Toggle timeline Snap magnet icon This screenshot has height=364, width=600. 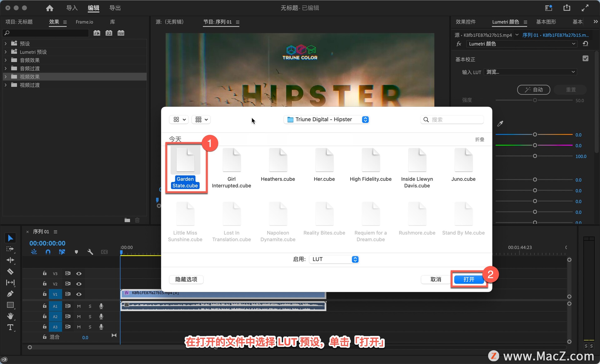(48, 252)
